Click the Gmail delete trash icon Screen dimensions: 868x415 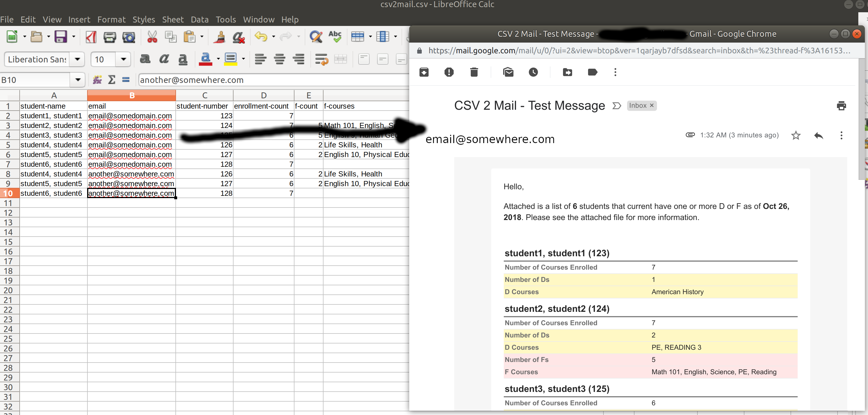tap(474, 72)
